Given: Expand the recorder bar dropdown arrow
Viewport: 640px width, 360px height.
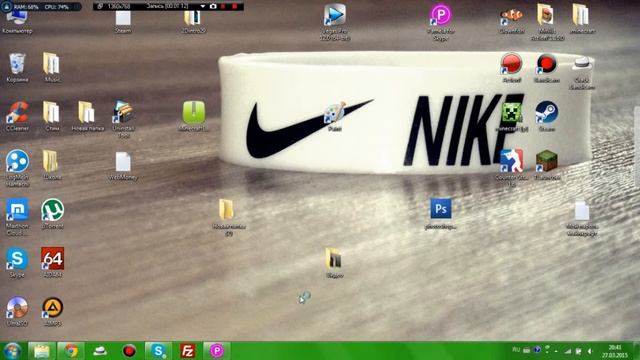Looking at the screenshot, I should point(202,7).
